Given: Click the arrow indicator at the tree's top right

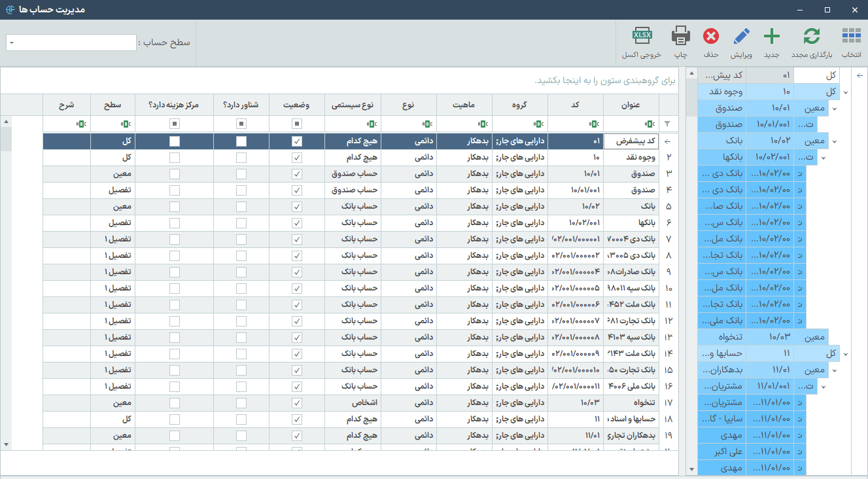Looking at the screenshot, I should coord(859,76).
